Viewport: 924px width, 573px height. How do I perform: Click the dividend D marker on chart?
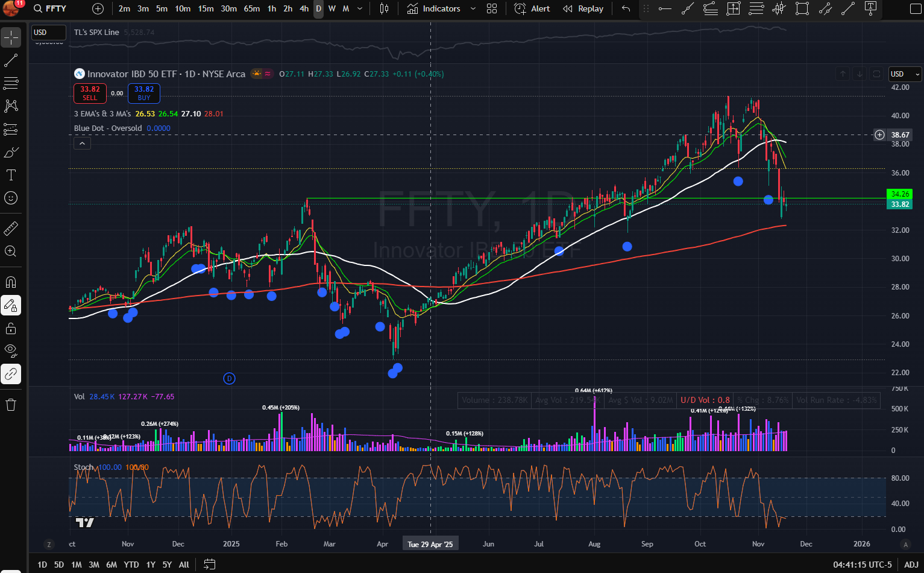pyautogui.click(x=229, y=378)
